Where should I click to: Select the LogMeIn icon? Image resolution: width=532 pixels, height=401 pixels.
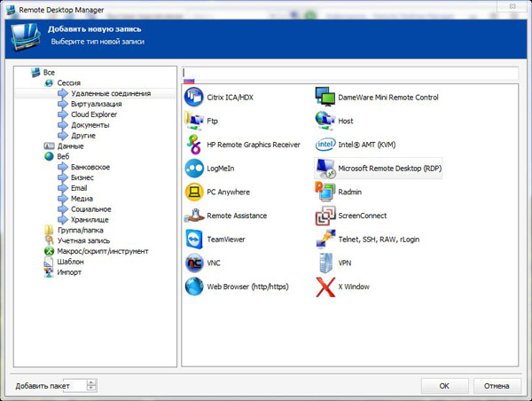[194, 168]
